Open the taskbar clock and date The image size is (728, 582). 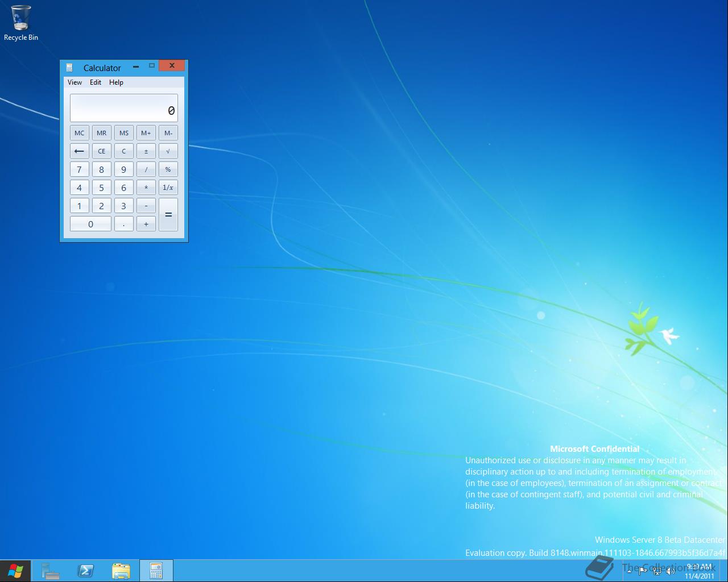coord(700,571)
